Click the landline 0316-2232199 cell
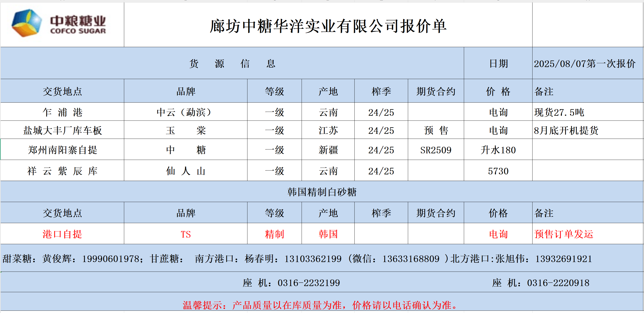This screenshot has height=313, width=644. click(291, 283)
